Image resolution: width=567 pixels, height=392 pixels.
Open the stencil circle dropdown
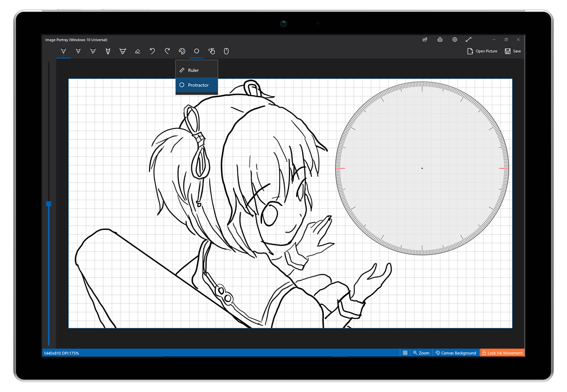click(197, 50)
